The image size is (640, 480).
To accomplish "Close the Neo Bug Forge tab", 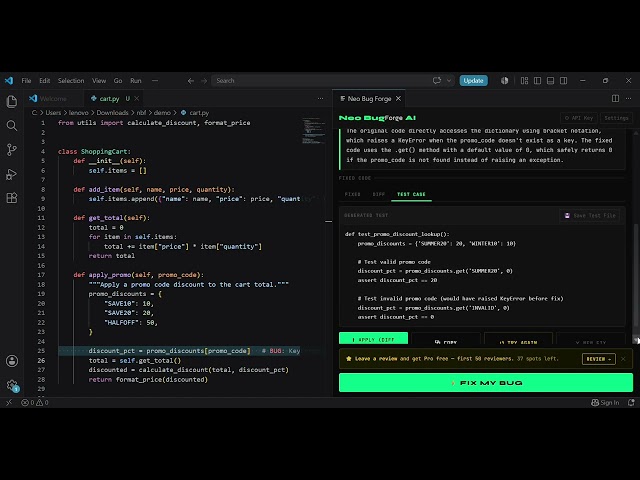I will tap(398, 98).
